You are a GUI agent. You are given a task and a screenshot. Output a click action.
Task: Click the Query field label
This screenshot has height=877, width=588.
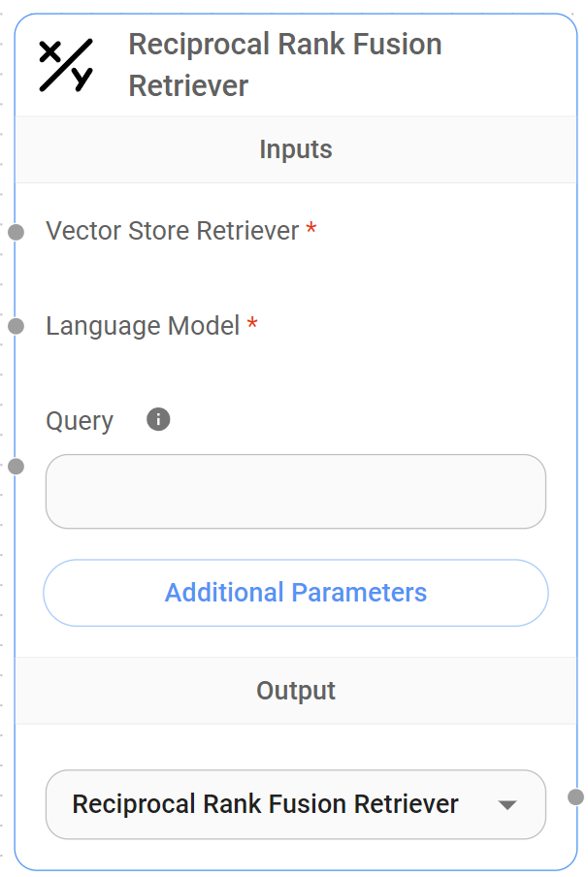(x=79, y=420)
